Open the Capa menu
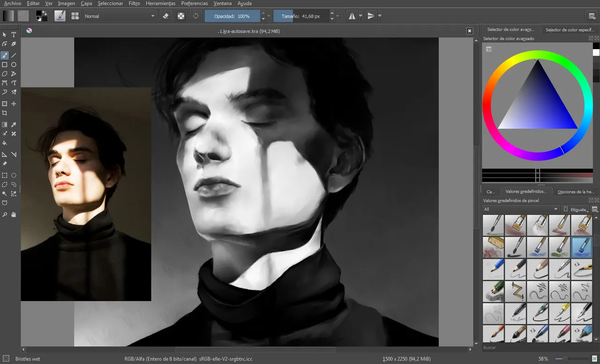The height and width of the screenshot is (364, 600). (x=86, y=3)
